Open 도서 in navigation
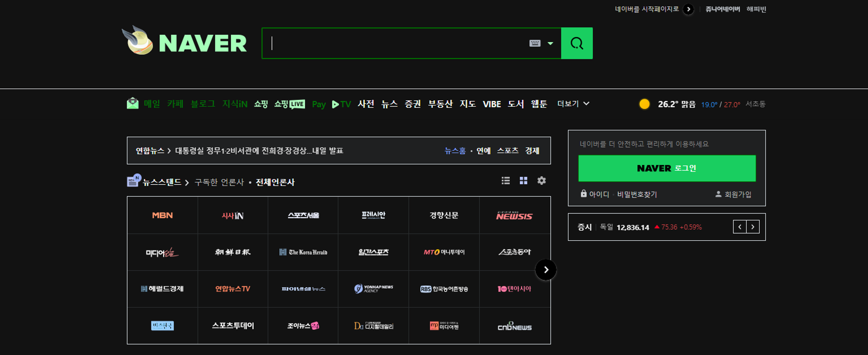Image resolution: width=868 pixels, height=355 pixels. click(516, 104)
